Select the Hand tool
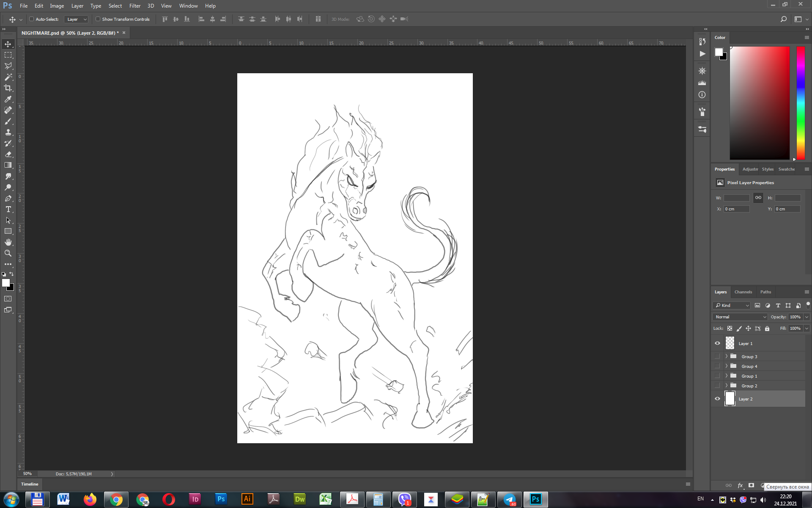This screenshot has height=508, width=812. [x=8, y=242]
